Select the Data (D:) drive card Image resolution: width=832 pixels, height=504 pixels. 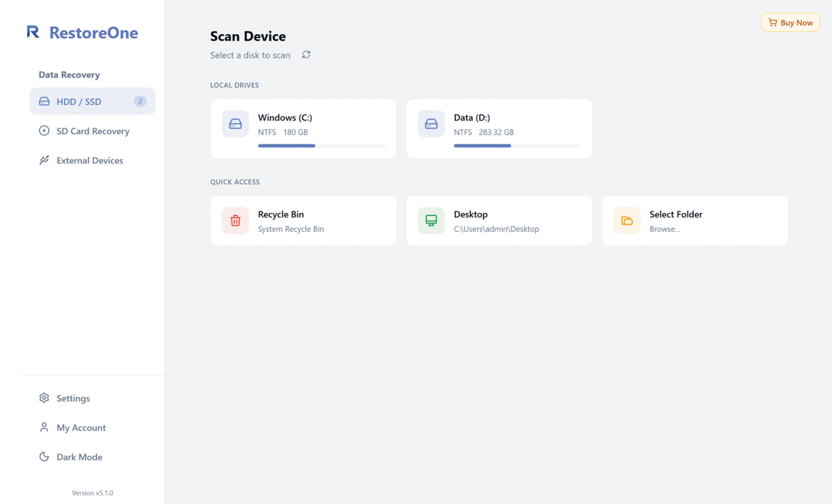click(499, 129)
